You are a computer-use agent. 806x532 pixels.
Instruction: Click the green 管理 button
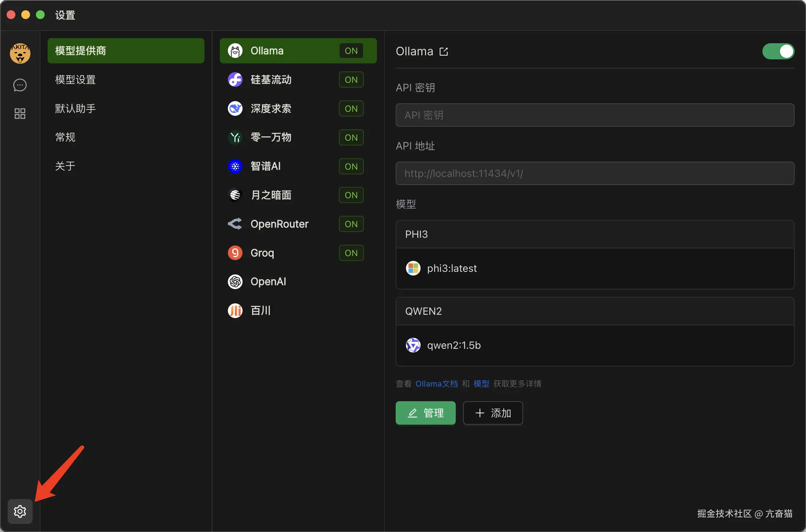click(x=425, y=413)
